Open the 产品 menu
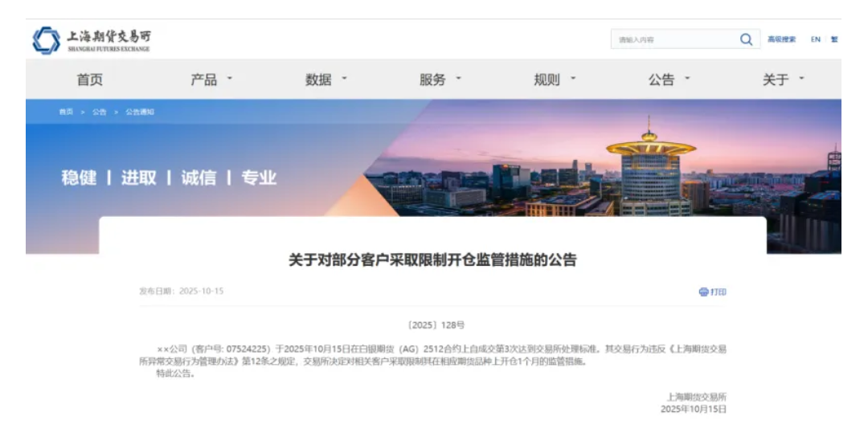Screen dimensions: 868x429 (204, 80)
